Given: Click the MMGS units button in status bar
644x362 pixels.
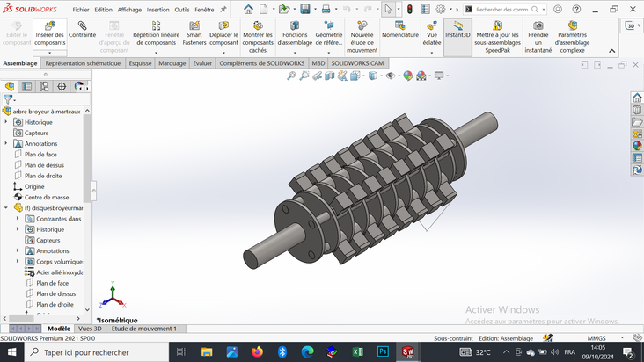Looking at the screenshot, I should (596, 338).
